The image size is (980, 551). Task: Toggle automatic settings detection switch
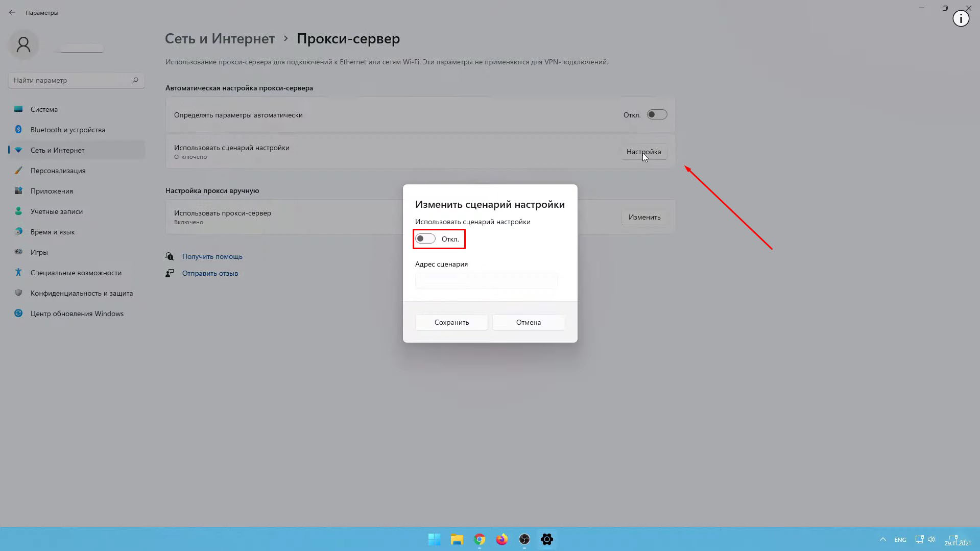[x=657, y=114]
